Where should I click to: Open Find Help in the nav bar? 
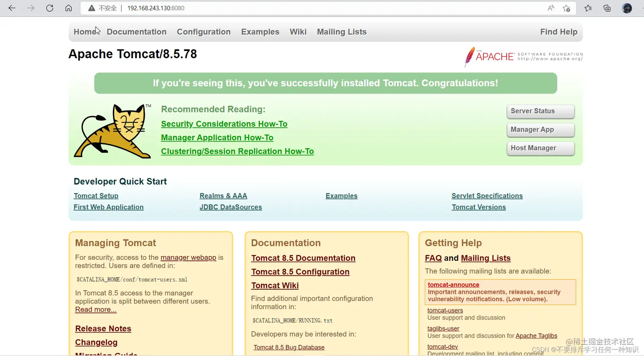(559, 32)
